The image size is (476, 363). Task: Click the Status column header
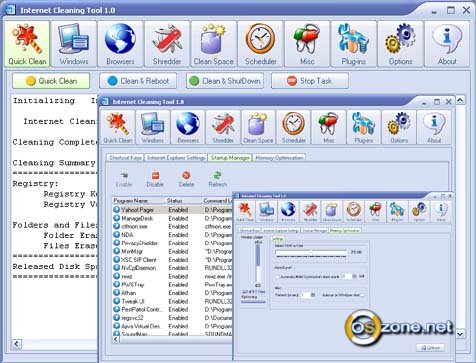(183, 201)
